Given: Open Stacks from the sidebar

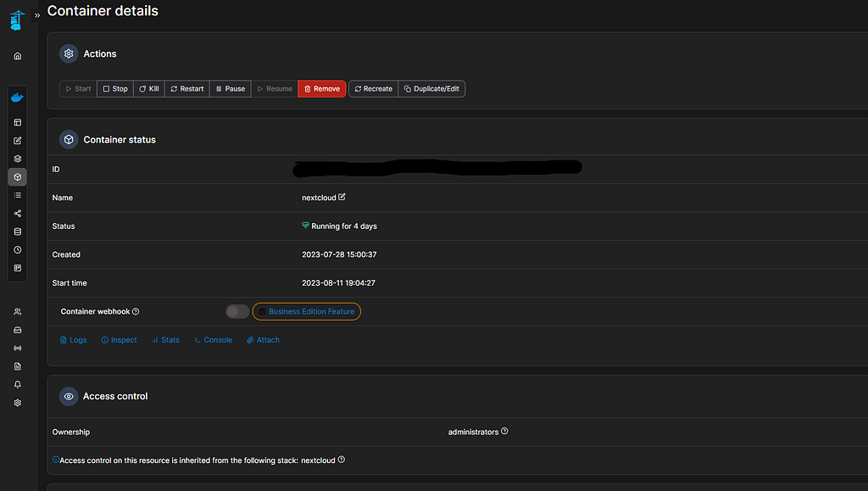Looking at the screenshot, I should (18, 159).
